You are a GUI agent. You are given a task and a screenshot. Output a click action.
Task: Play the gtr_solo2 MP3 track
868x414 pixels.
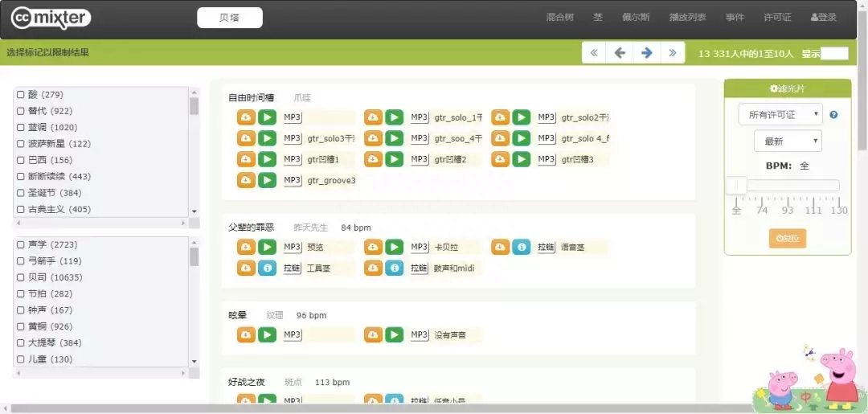click(x=521, y=117)
